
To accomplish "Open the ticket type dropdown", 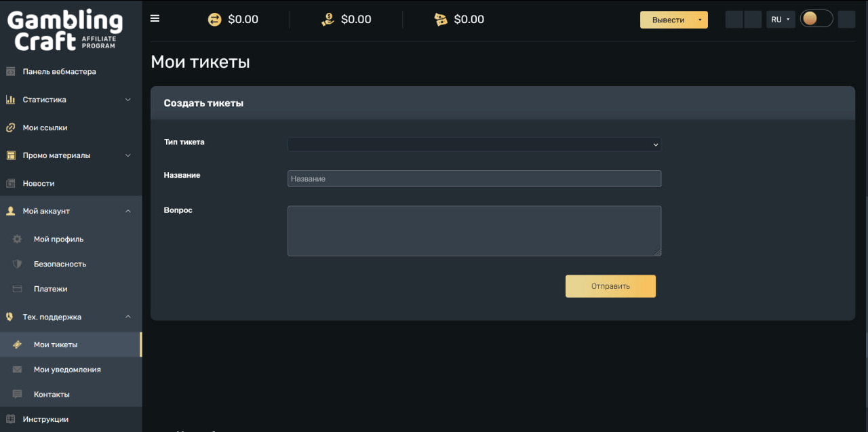I will (474, 144).
